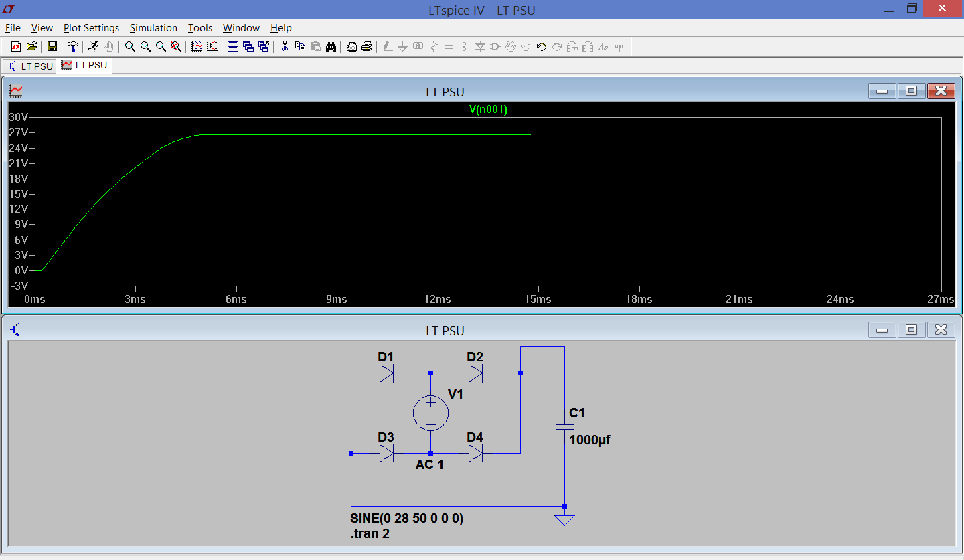Halt the simulation with the hand icon
The image size is (964, 560).
pos(109,47)
